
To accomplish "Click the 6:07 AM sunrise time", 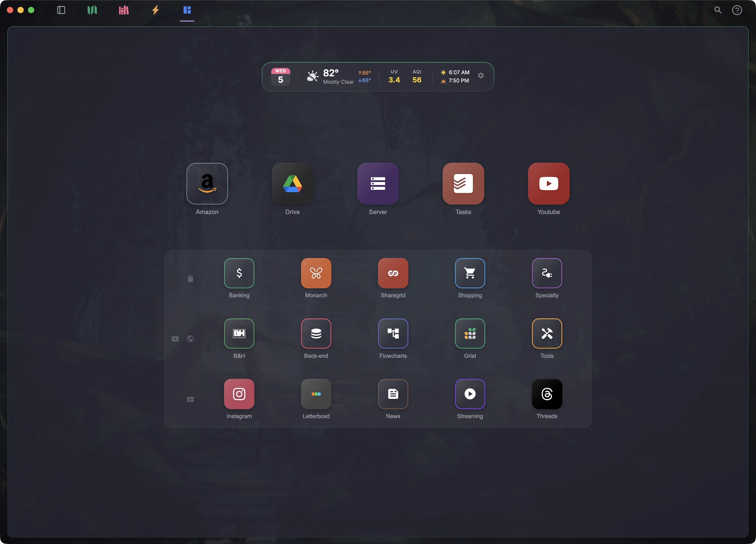I will pyautogui.click(x=459, y=72).
